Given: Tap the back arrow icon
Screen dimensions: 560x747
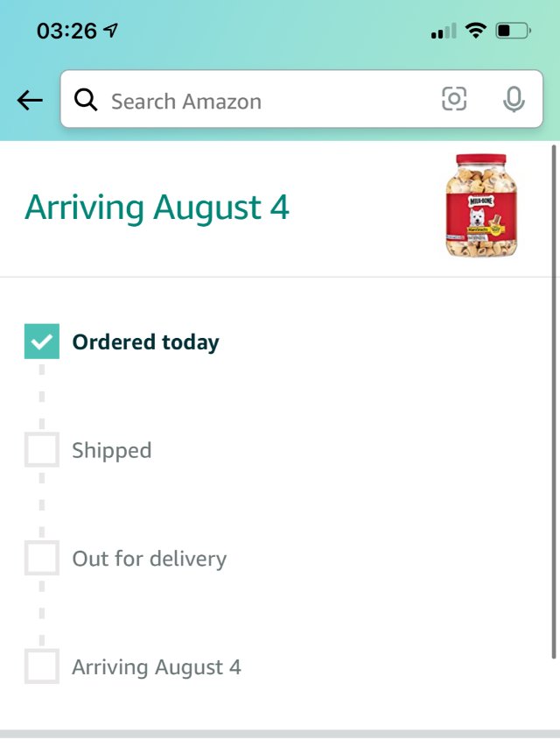Looking at the screenshot, I should (30, 101).
